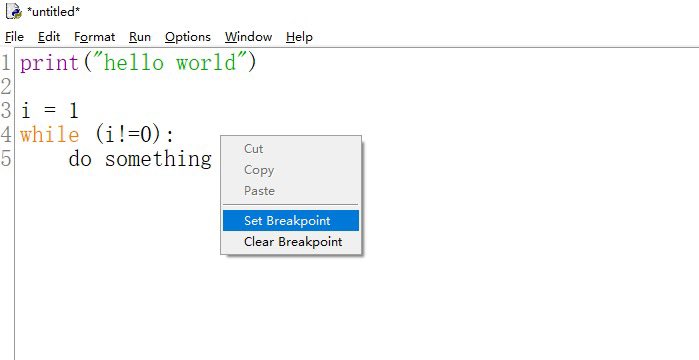Click the *untitled* window title
The image size is (699, 360).
53,12
